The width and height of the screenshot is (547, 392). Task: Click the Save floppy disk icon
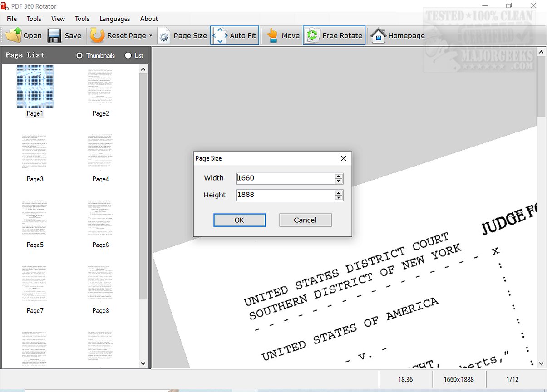(x=54, y=35)
